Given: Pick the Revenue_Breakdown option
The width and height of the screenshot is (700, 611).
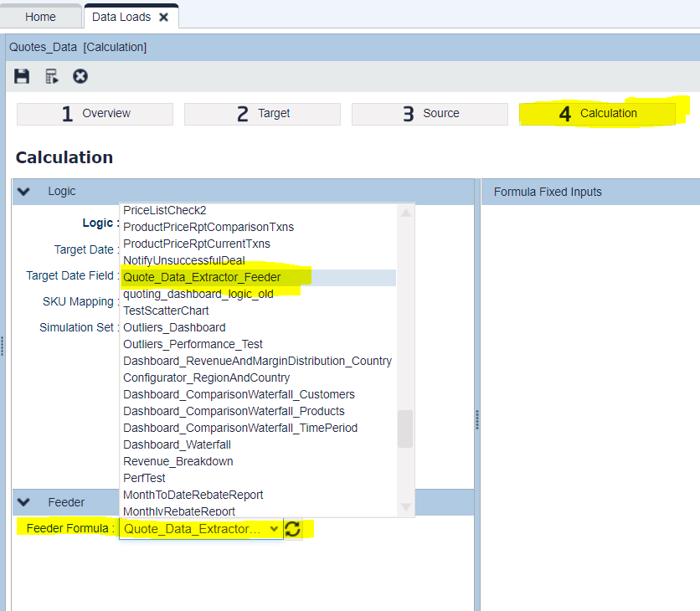Looking at the screenshot, I should pos(178,461).
